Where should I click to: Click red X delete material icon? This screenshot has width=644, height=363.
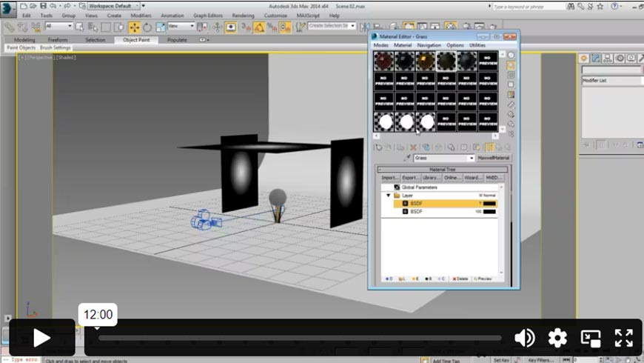pyautogui.click(x=413, y=147)
